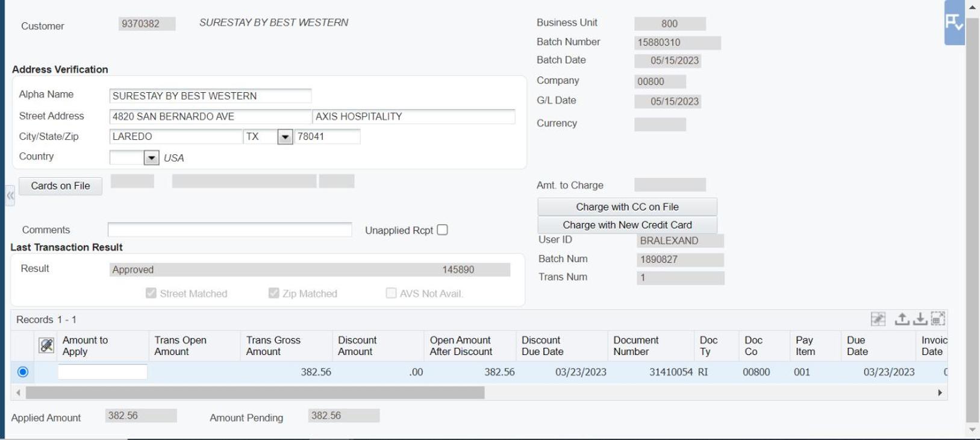This screenshot has width=980, height=440.
Task: Click the Trans Gross Amount column header
Action: tap(287, 346)
